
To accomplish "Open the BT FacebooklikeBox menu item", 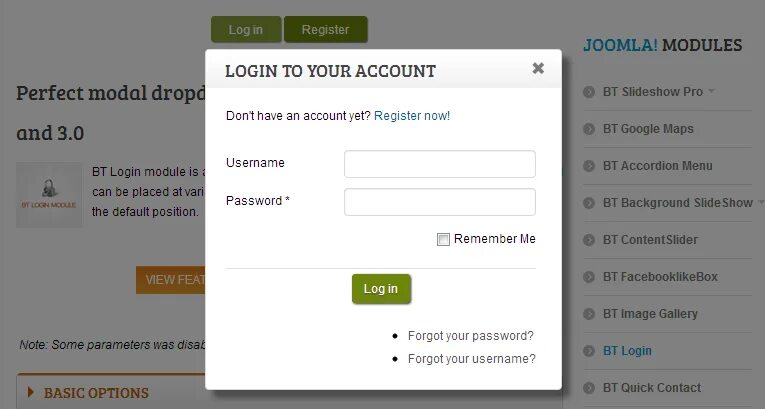I will point(660,277).
